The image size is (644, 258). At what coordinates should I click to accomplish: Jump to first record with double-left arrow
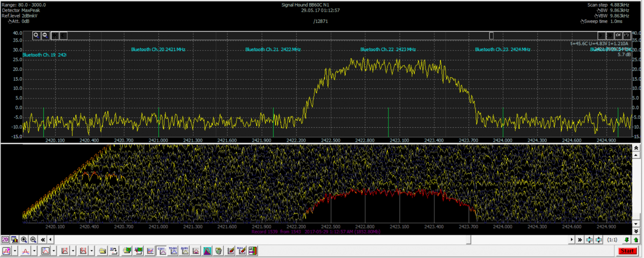click(x=43, y=240)
